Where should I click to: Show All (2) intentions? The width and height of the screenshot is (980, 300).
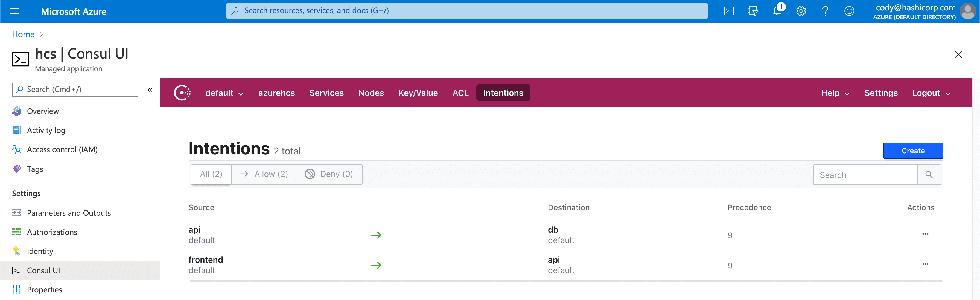[x=211, y=174]
